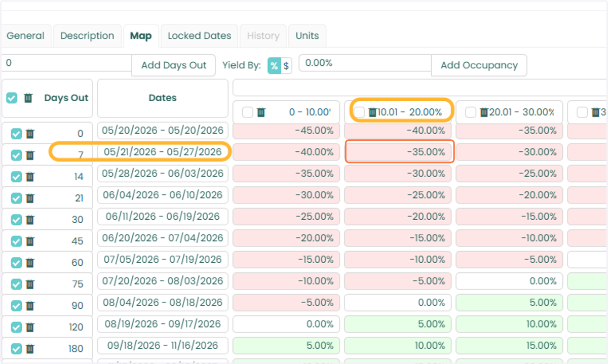608x364 pixels.
Task: Toggle the checkbox for Days Out 180
Action: coord(16,349)
